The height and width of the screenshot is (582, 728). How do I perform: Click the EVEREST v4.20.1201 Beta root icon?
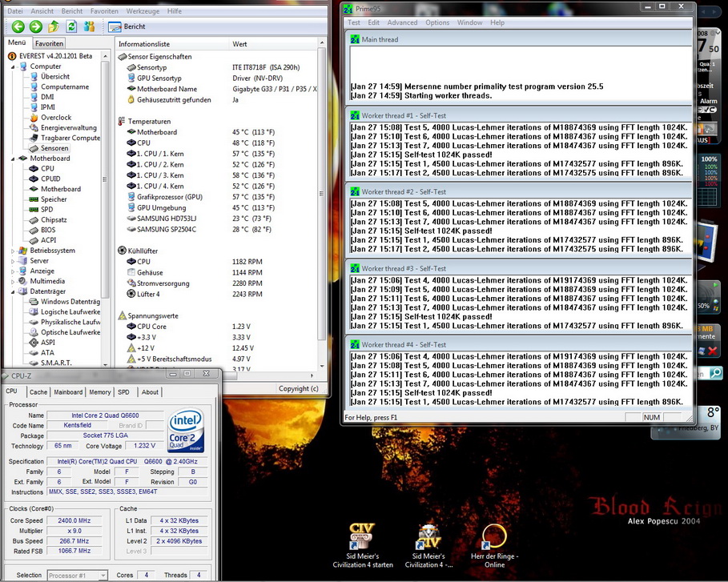tap(12, 56)
